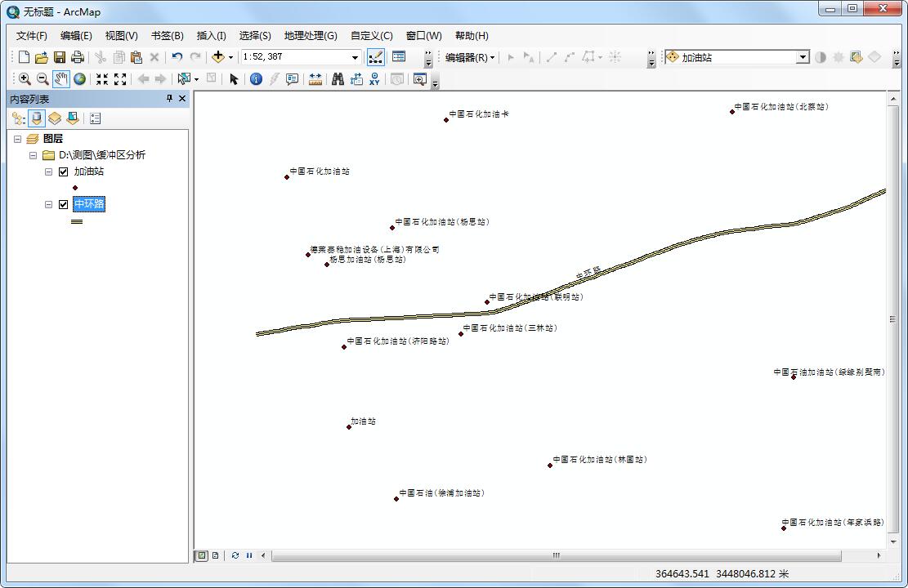The width and height of the screenshot is (908, 588).
Task: Toggle visibility of 加油站 layer
Action: 64,171
